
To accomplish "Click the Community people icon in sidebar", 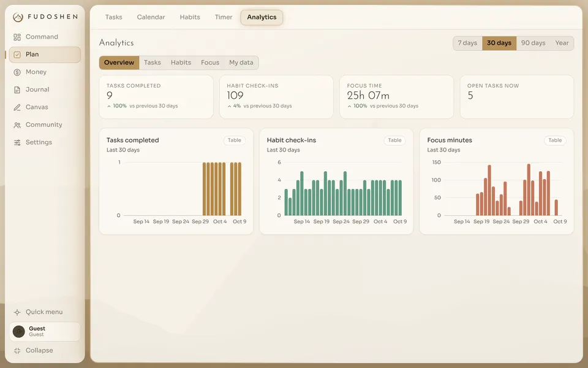I will click(17, 125).
